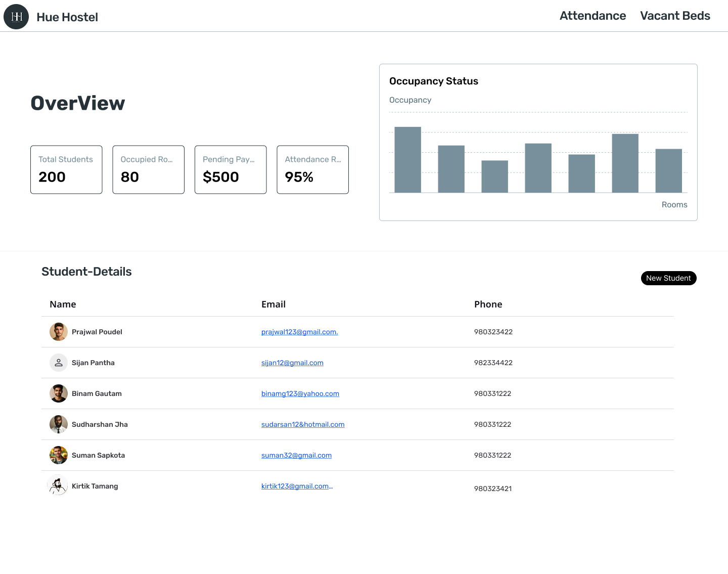Screen dimensions: 728x574
Task: Click Sijan Pantha's placeholder avatar icon
Action: (59, 363)
